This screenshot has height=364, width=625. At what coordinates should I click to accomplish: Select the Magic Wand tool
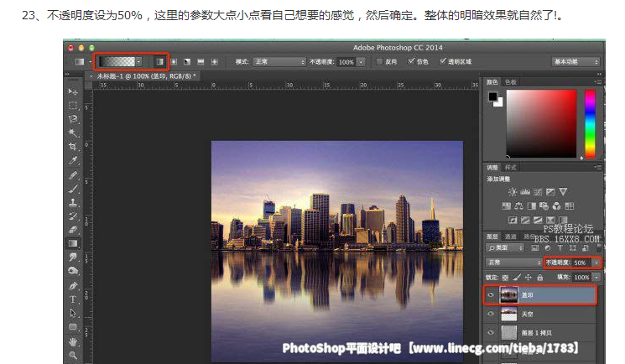[72, 133]
